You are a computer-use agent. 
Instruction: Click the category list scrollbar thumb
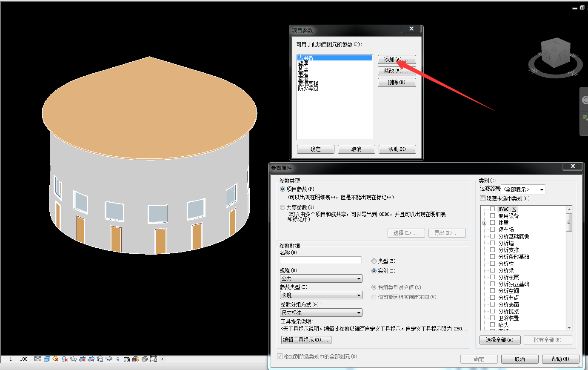(x=569, y=222)
